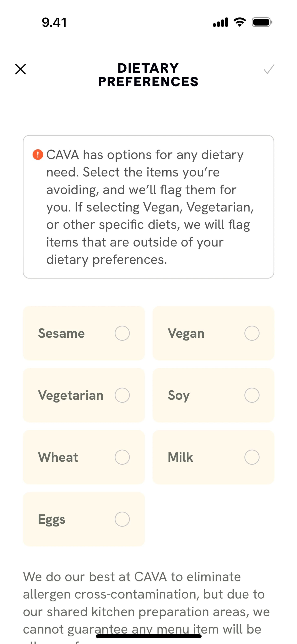Mark Wheat as avoided via its circle
Image resolution: width=297 pixels, height=644 pixels.
[x=122, y=457]
